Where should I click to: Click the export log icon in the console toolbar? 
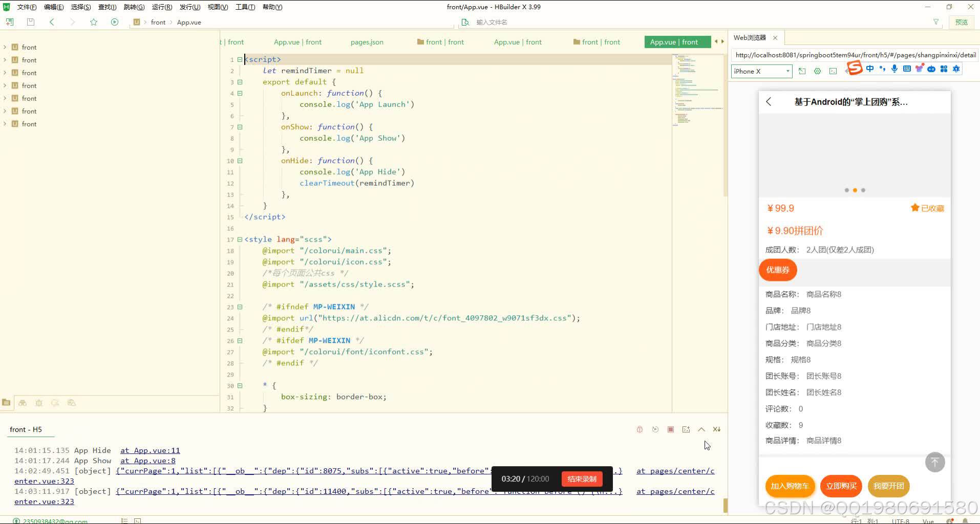(686, 429)
